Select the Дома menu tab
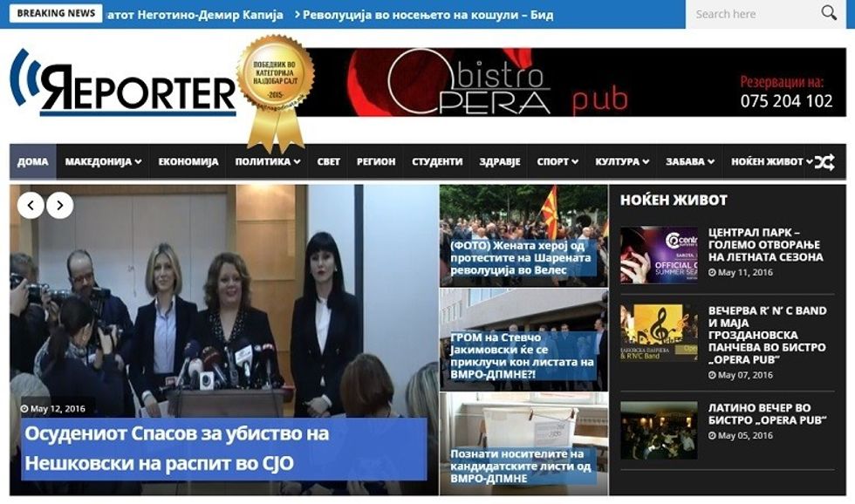Viewport: 855px width, 504px height. tap(33, 162)
